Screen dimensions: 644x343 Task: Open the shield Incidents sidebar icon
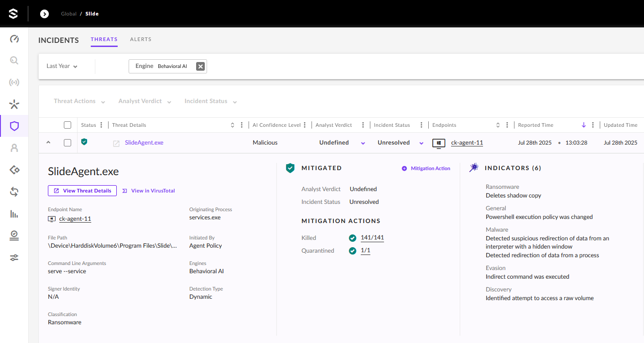tap(14, 126)
